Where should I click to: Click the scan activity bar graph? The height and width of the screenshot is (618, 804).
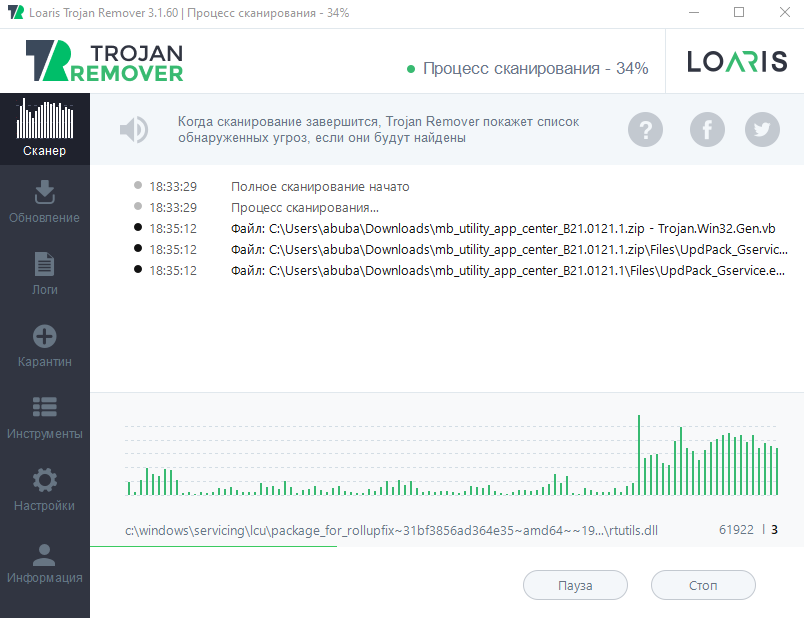pyautogui.click(x=452, y=460)
